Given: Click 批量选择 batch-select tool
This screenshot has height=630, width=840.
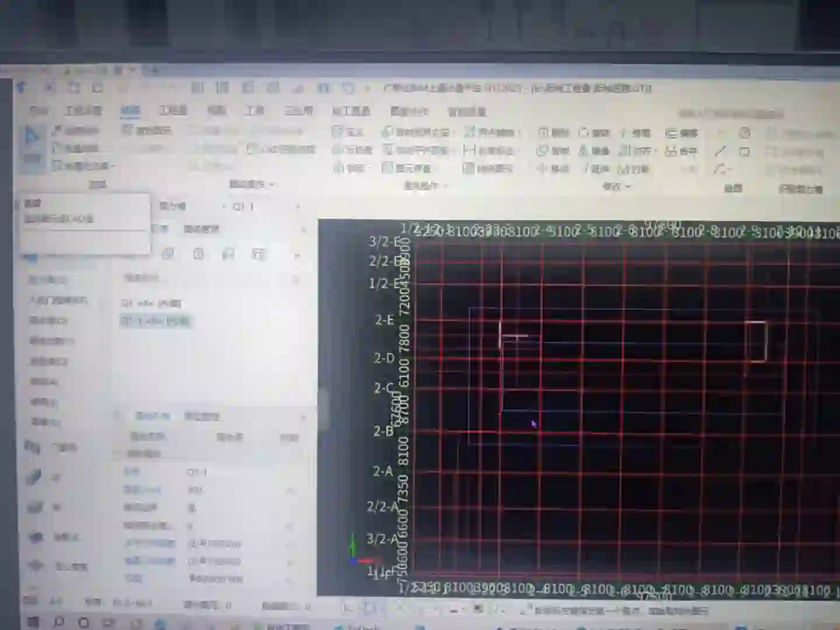Looking at the screenshot, I should pos(75,148).
